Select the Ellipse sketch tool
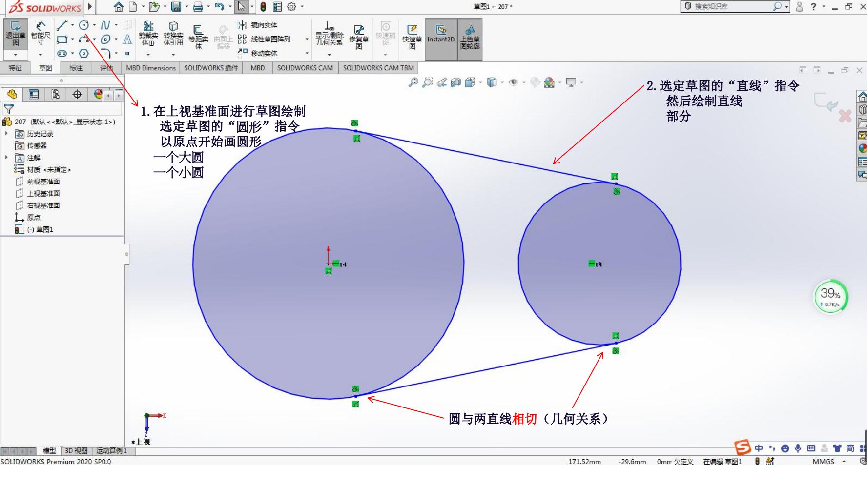This screenshot has width=868, height=488. point(105,40)
